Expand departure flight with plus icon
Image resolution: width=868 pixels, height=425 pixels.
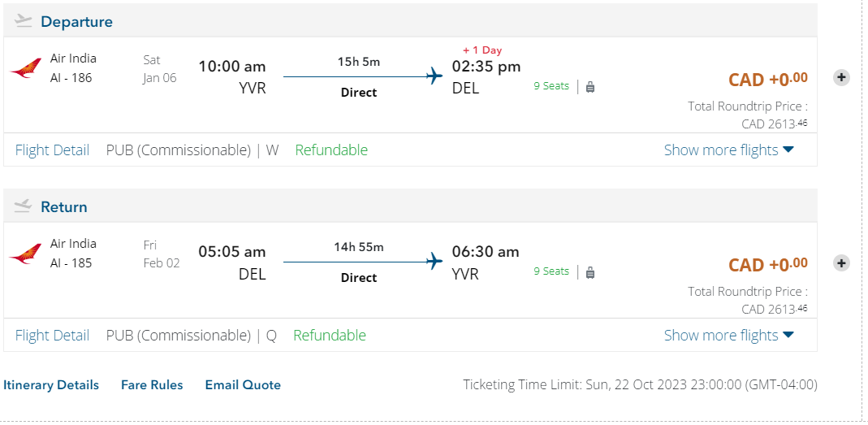pyautogui.click(x=842, y=78)
